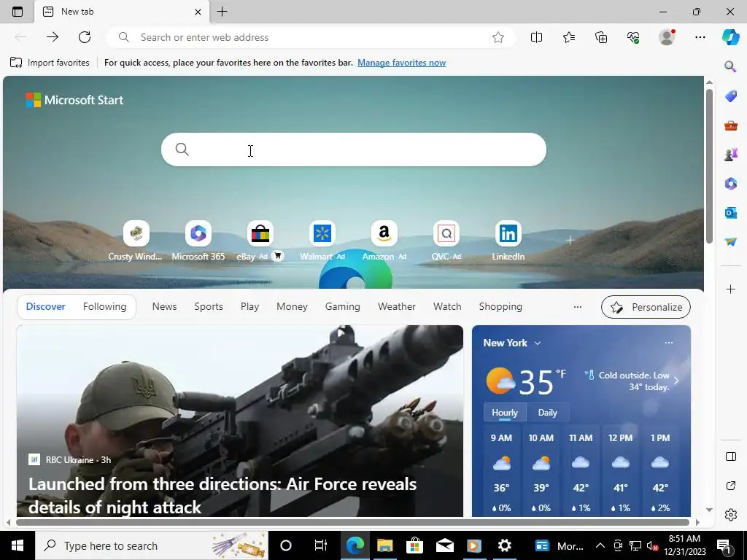The width and height of the screenshot is (747, 560).
Task: Open the Collections icon
Action: pyautogui.click(x=601, y=37)
